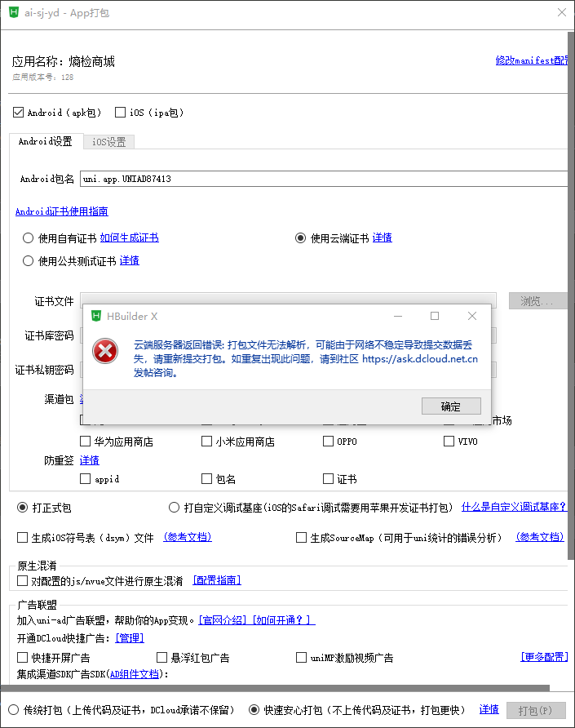
Task: Open the 防重签 详情 link
Action: (90, 460)
